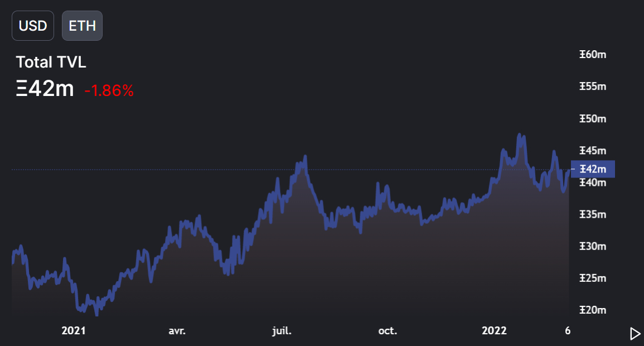Click the Ξ25m price axis label
Screen dimensions: 644x346
pyautogui.click(x=593, y=278)
